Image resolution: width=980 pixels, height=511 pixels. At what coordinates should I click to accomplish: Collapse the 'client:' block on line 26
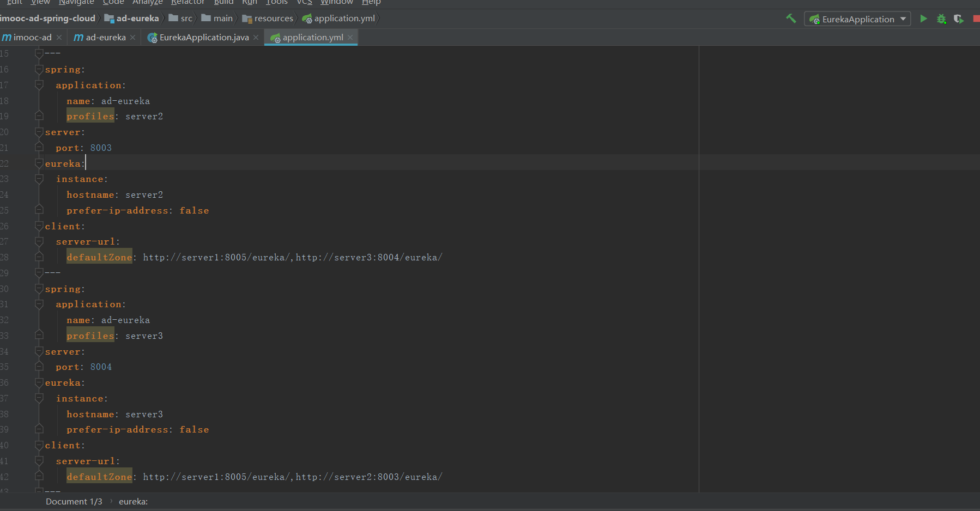coord(39,227)
